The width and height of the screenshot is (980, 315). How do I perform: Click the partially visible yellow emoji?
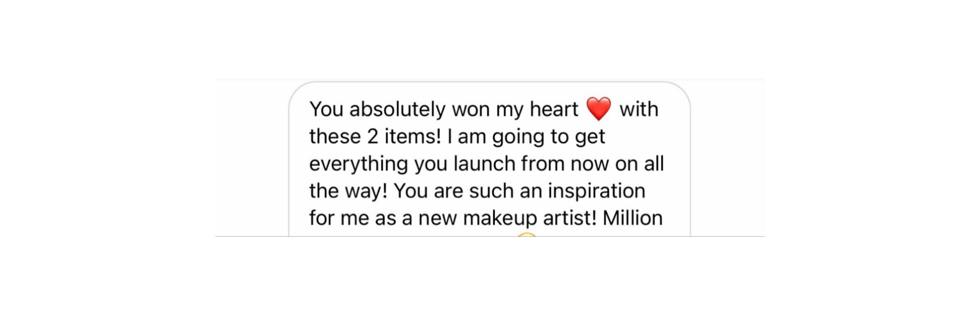527,235
